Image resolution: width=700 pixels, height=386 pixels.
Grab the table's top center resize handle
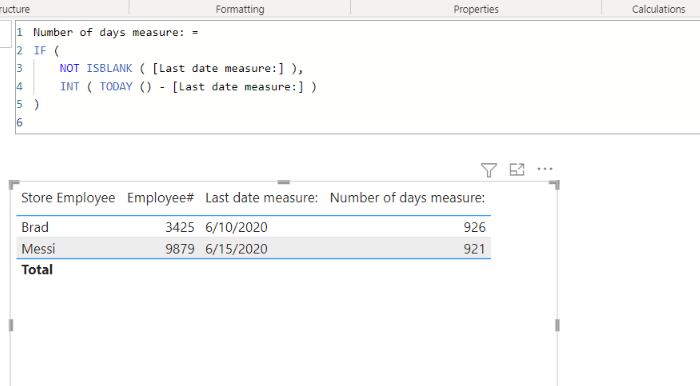[283, 182]
